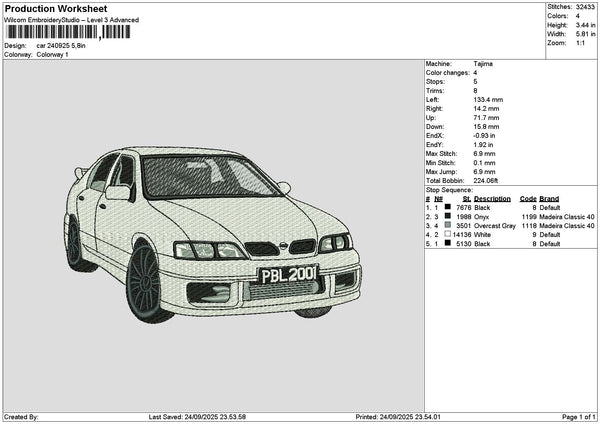
Task: Click the Machine value Tajima
Action: [483, 63]
